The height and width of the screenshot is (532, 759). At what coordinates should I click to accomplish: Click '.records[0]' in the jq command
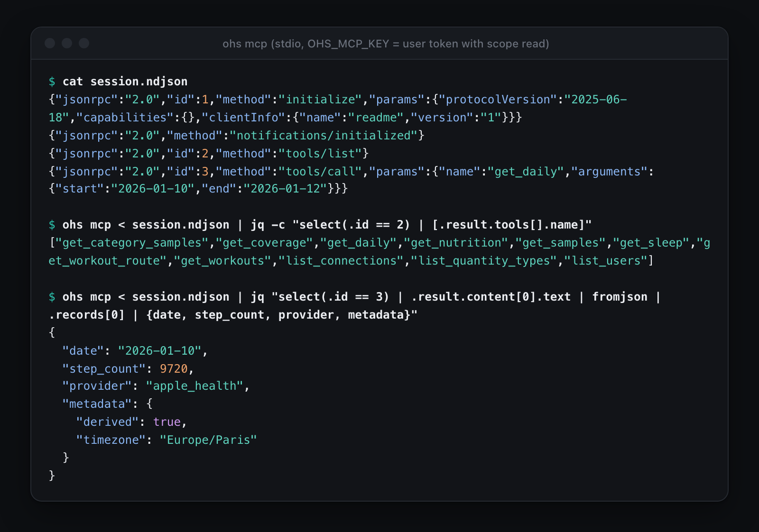pyautogui.click(x=87, y=315)
